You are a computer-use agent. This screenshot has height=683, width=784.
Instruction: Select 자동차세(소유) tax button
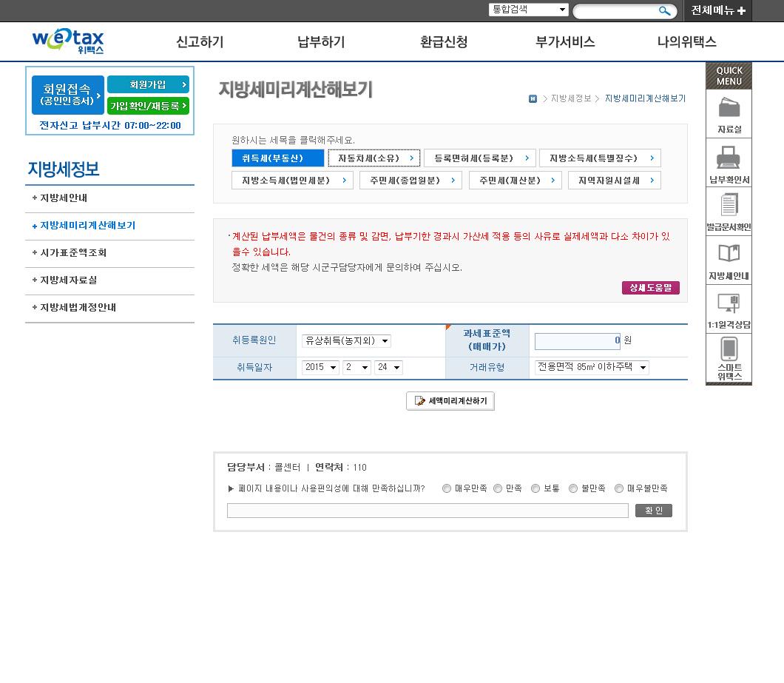[x=374, y=158]
